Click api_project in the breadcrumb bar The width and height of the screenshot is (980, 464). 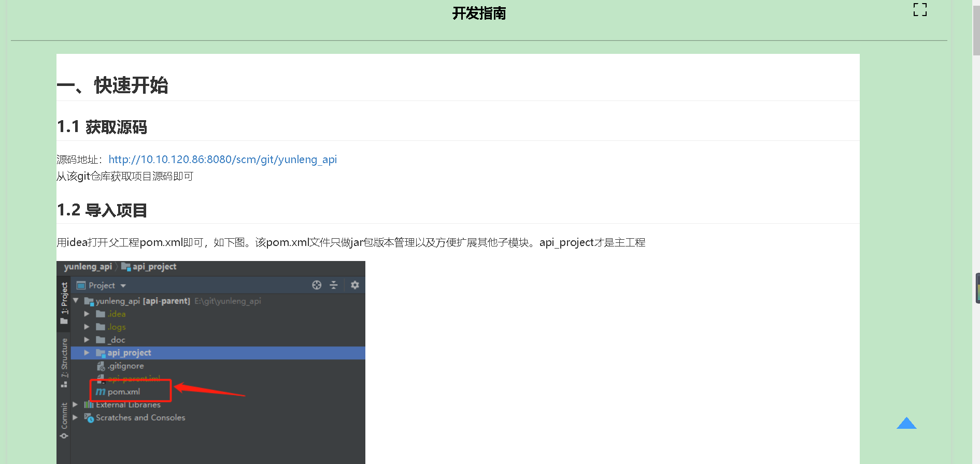(x=154, y=267)
